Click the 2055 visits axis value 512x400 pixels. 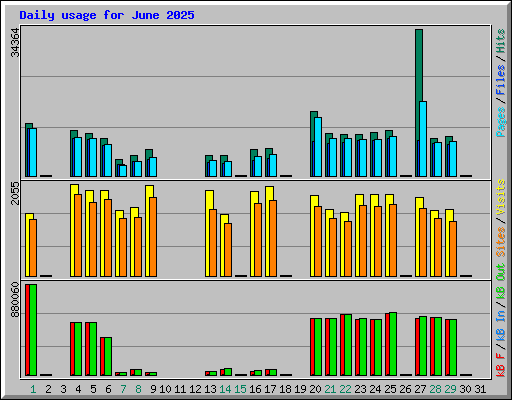pos(15,193)
